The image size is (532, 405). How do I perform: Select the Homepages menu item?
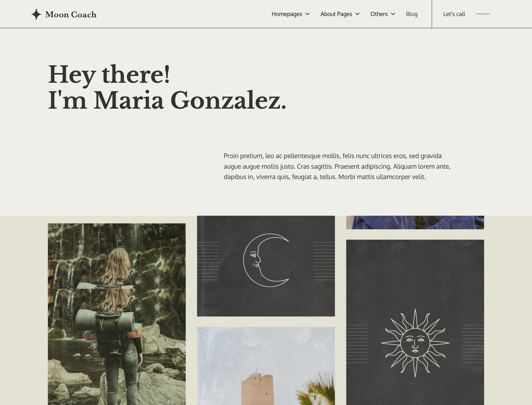tap(287, 14)
